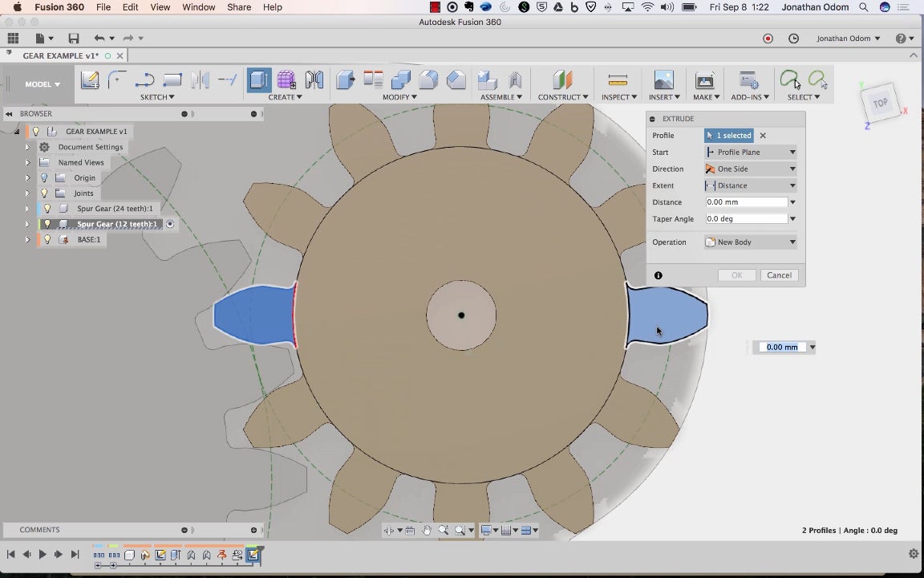
Task: Open the Direction dropdown showing One Side
Action: coord(751,169)
